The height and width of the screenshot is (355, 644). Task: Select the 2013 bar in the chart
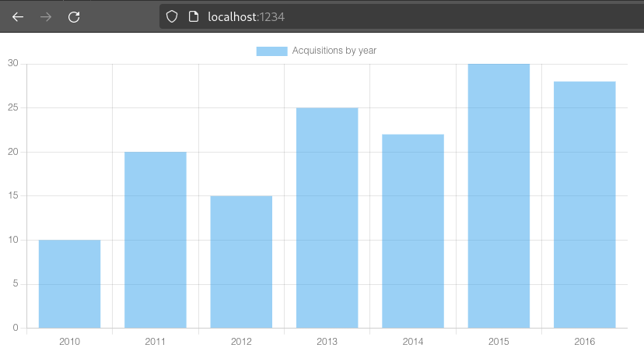pos(327,218)
